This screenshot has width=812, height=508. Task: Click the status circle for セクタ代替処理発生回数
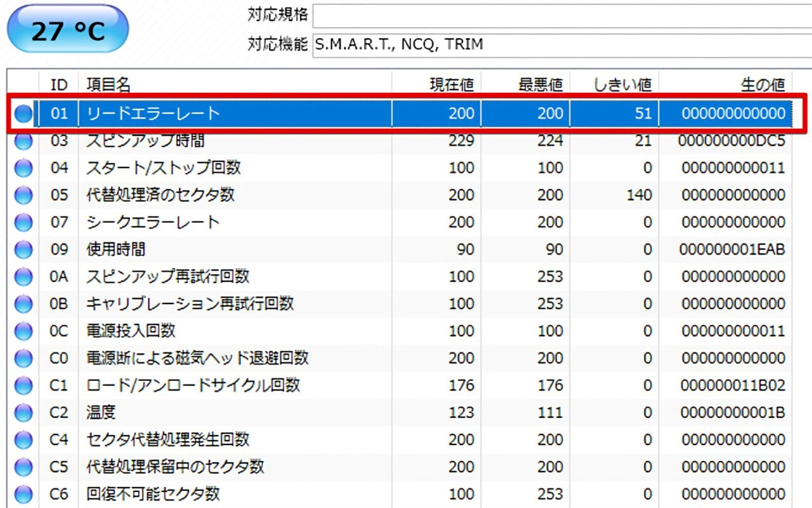(x=23, y=440)
